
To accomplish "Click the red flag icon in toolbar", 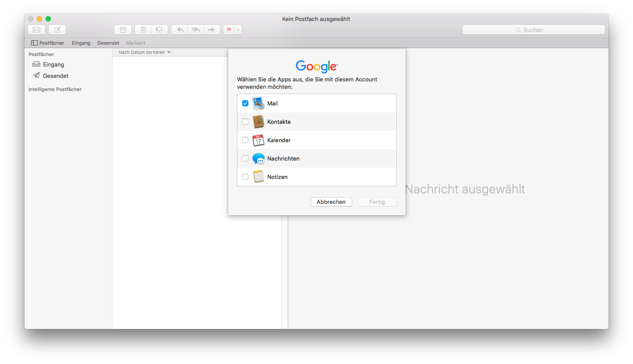I will pyautogui.click(x=229, y=30).
